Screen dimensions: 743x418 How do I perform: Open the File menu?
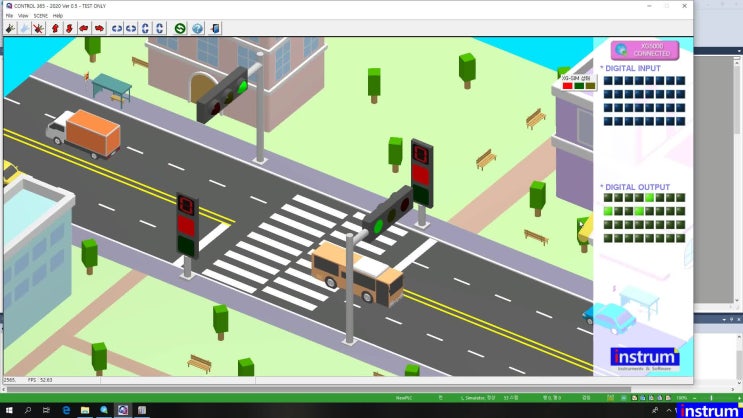(9, 16)
